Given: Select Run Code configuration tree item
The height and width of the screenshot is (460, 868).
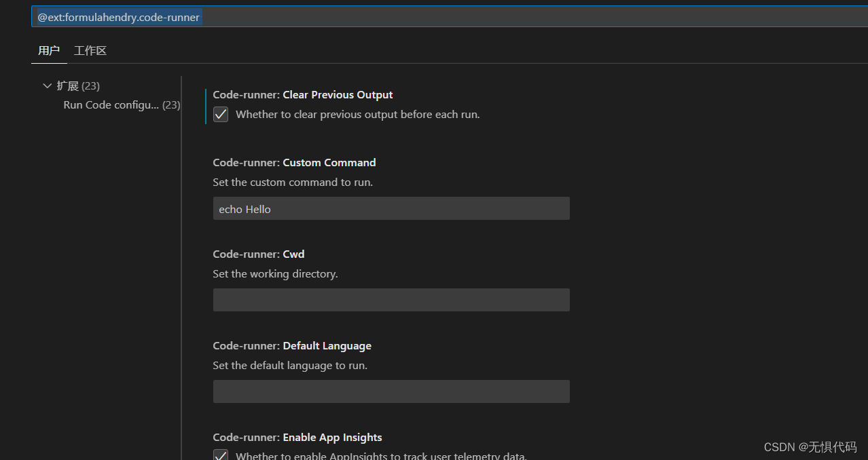Looking at the screenshot, I should click(x=111, y=105).
